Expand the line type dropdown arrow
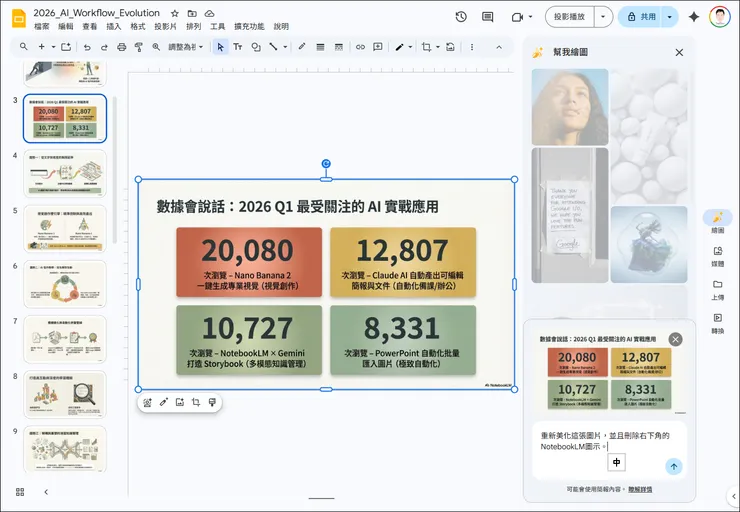This screenshot has height=512, width=740. pyautogui.click(x=285, y=47)
